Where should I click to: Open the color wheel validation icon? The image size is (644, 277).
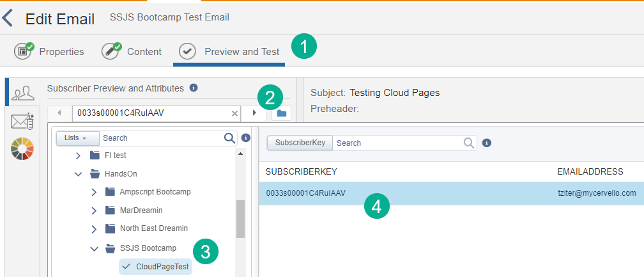[22, 148]
